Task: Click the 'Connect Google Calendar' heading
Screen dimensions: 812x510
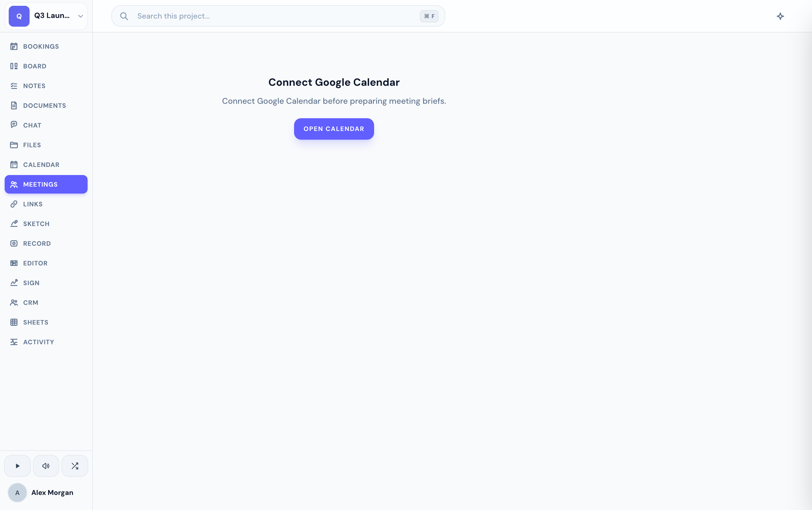Action: [x=334, y=82]
